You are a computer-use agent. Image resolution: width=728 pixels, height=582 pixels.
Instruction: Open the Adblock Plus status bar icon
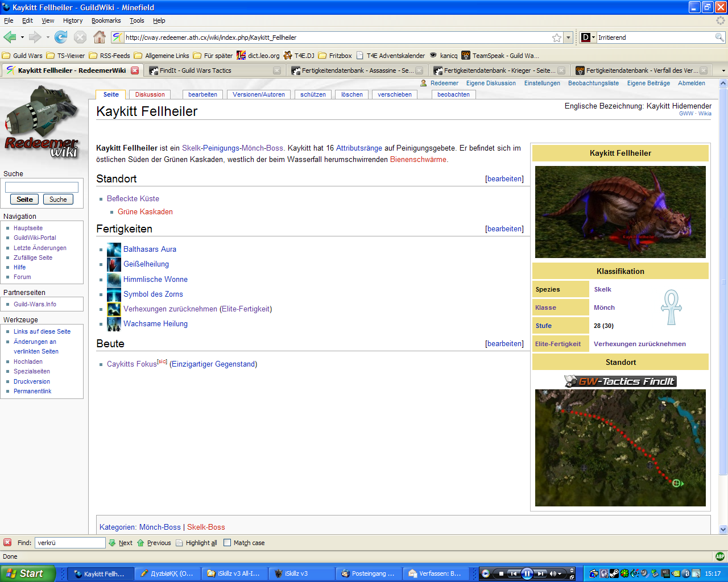(x=720, y=556)
